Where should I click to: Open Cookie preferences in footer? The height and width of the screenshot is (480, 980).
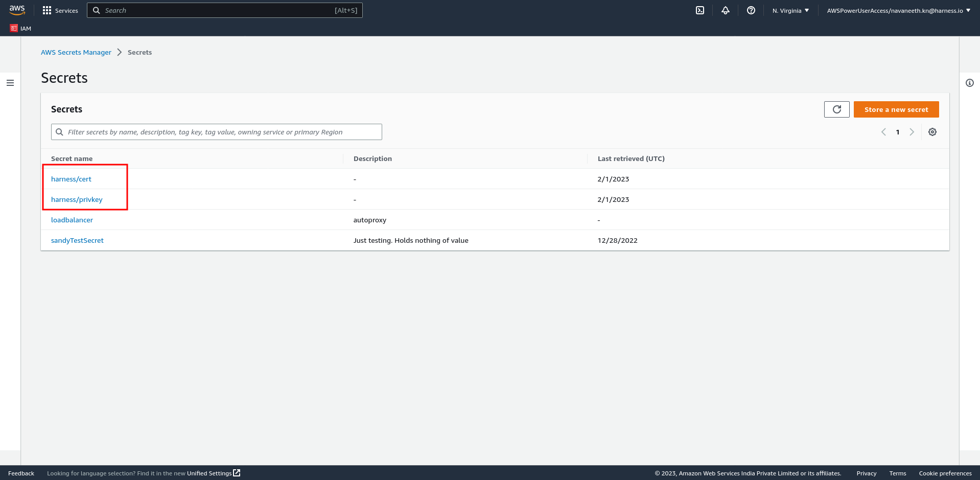click(945, 473)
